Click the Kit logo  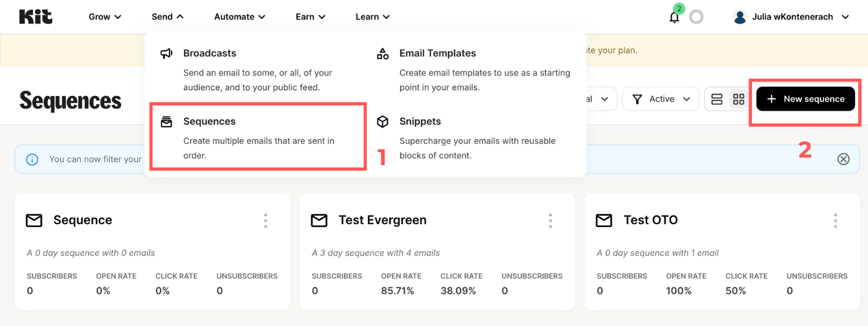tap(36, 17)
